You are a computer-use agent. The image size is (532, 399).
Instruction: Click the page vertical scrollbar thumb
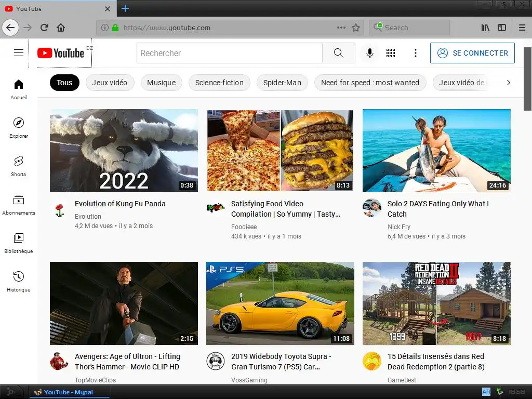click(527, 79)
